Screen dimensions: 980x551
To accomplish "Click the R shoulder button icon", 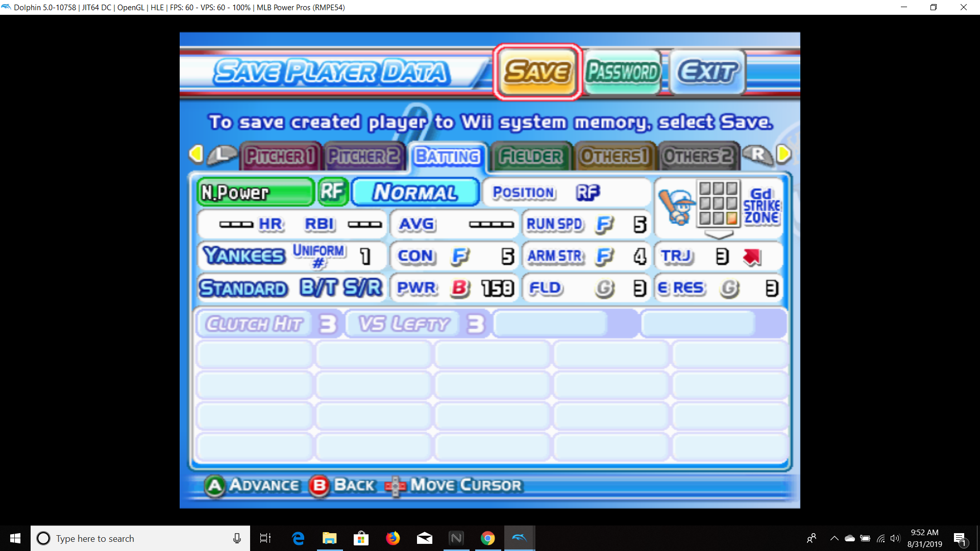I will (x=758, y=155).
